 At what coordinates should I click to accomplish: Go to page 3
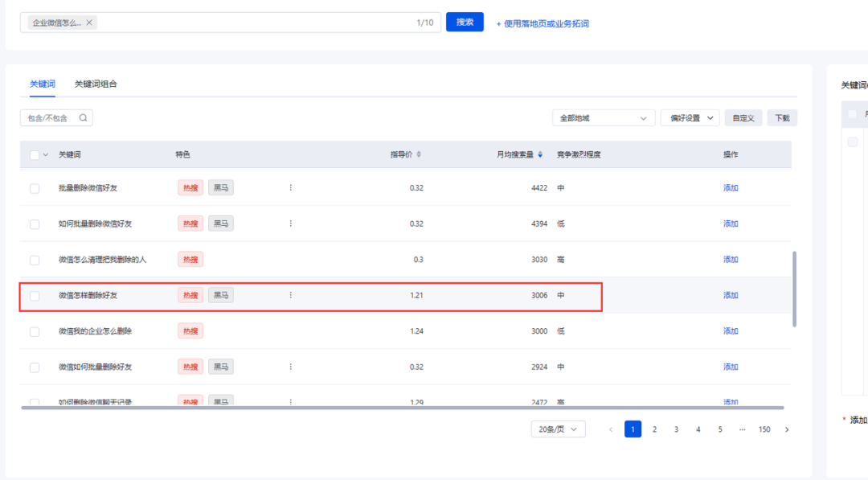pos(677,429)
